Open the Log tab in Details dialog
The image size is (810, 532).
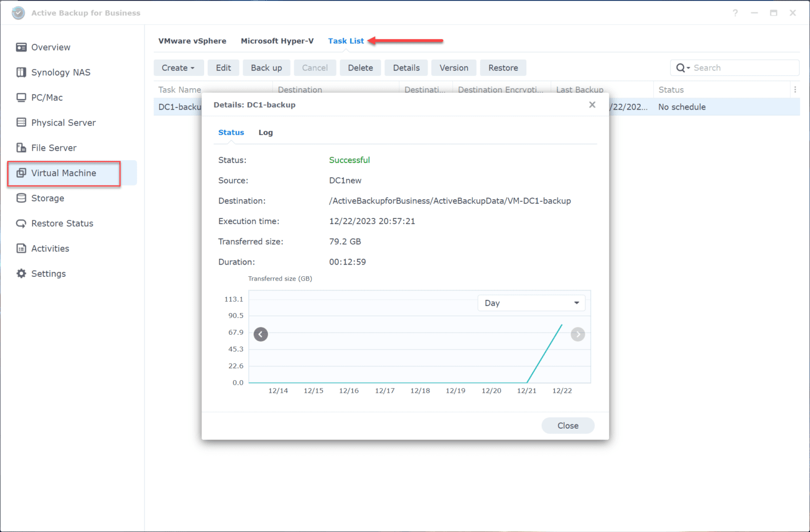(x=265, y=132)
